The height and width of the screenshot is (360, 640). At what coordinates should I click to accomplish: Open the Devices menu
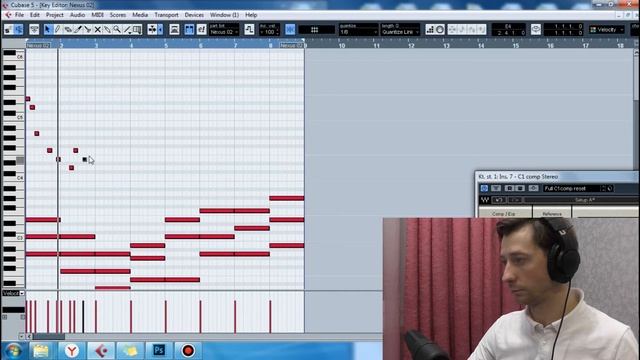tap(194, 15)
